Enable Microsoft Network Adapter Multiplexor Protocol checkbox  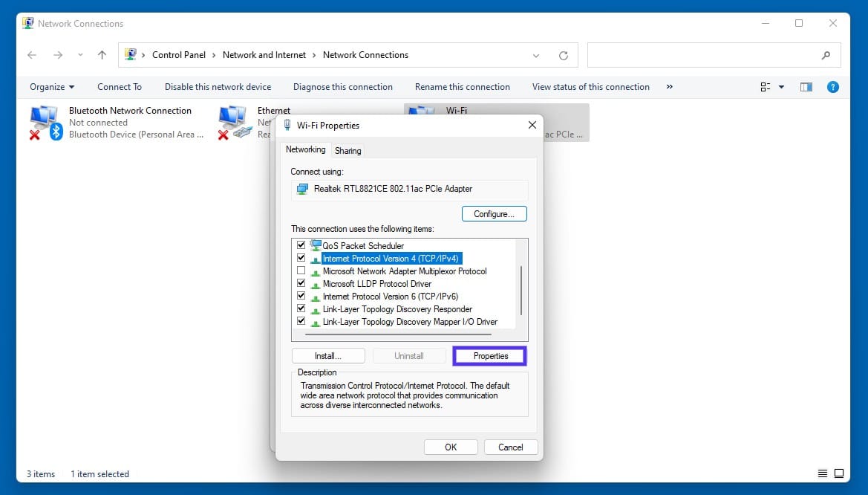point(301,271)
